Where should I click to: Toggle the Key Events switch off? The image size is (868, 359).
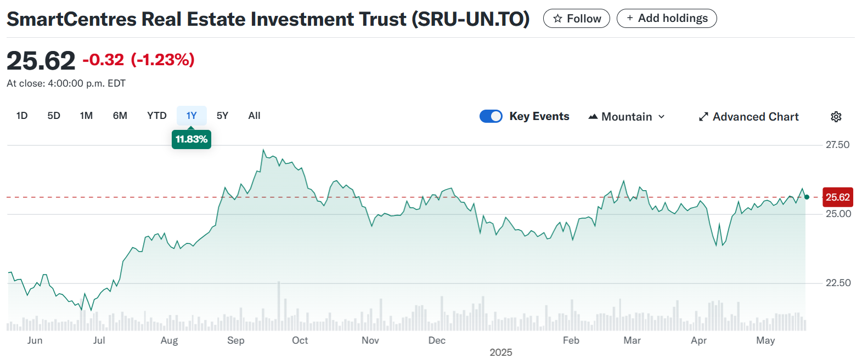click(491, 116)
